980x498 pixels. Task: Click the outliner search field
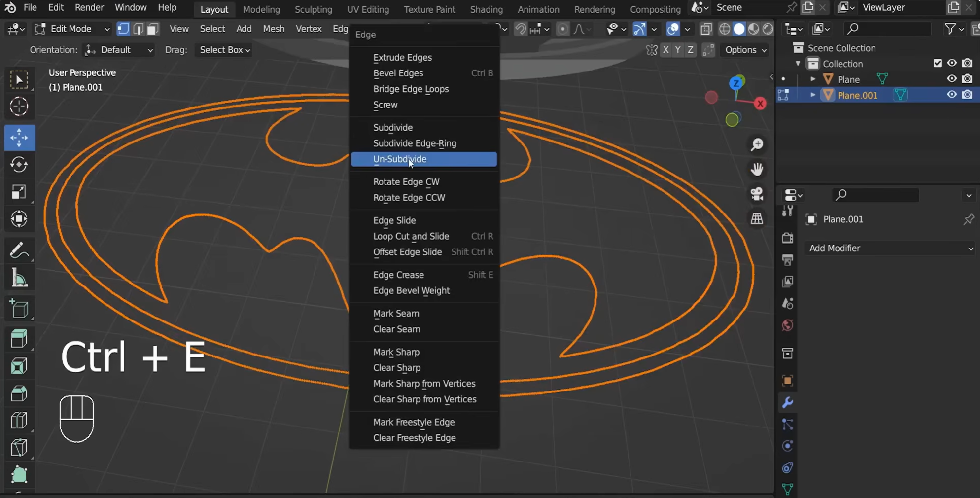[887, 29]
